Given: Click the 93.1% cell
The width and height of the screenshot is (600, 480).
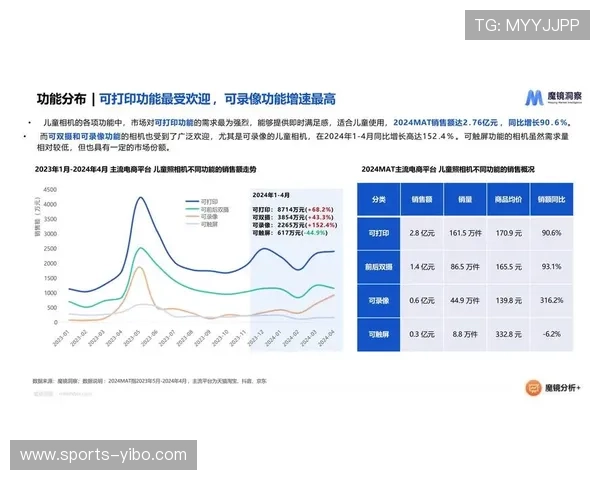Looking at the screenshot, I should (551, 267).
